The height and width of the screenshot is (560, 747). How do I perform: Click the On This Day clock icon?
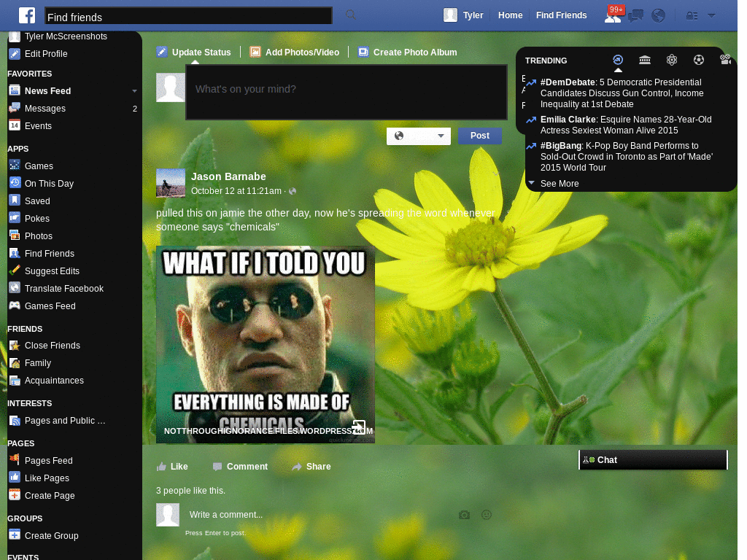coord(15,183)
